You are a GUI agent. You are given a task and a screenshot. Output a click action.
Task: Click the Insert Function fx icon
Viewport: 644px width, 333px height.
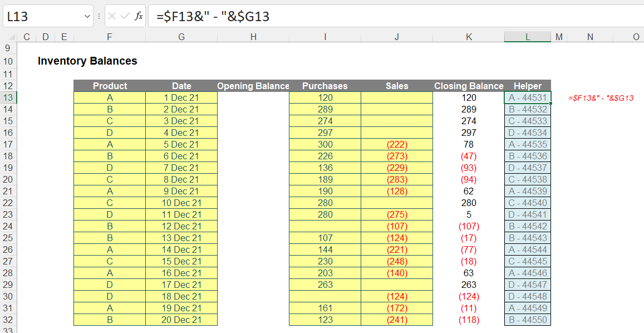pyautogui.click(x=139, y=17)
